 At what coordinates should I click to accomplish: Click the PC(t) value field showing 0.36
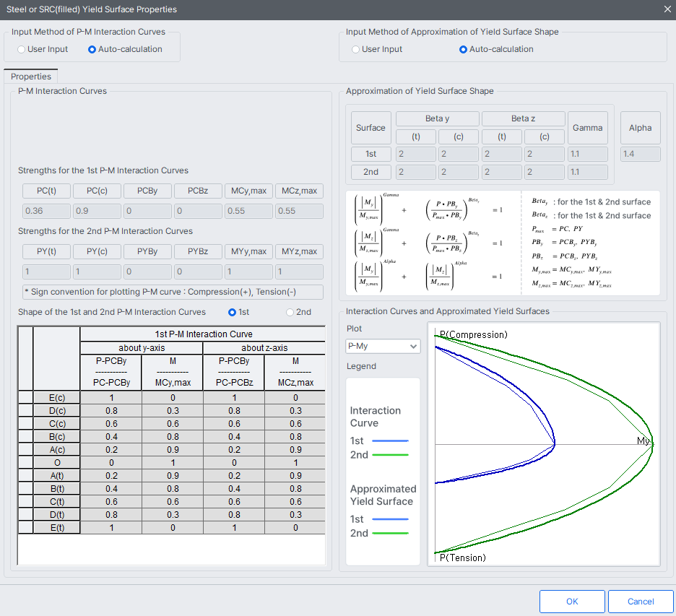(46, 211)
